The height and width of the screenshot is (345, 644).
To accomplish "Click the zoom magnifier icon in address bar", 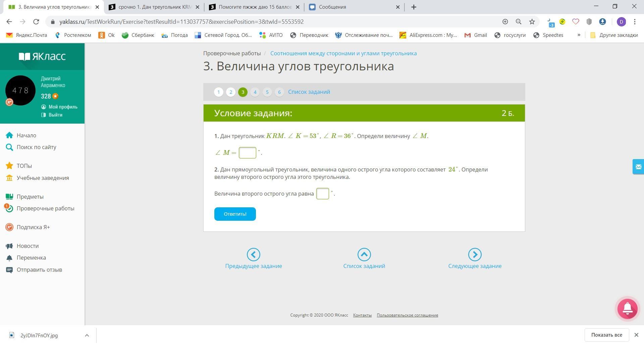I will point(519,22).
